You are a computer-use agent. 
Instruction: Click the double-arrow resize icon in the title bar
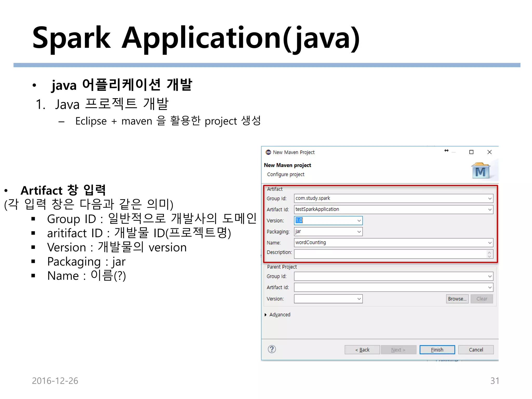[446, 151]
